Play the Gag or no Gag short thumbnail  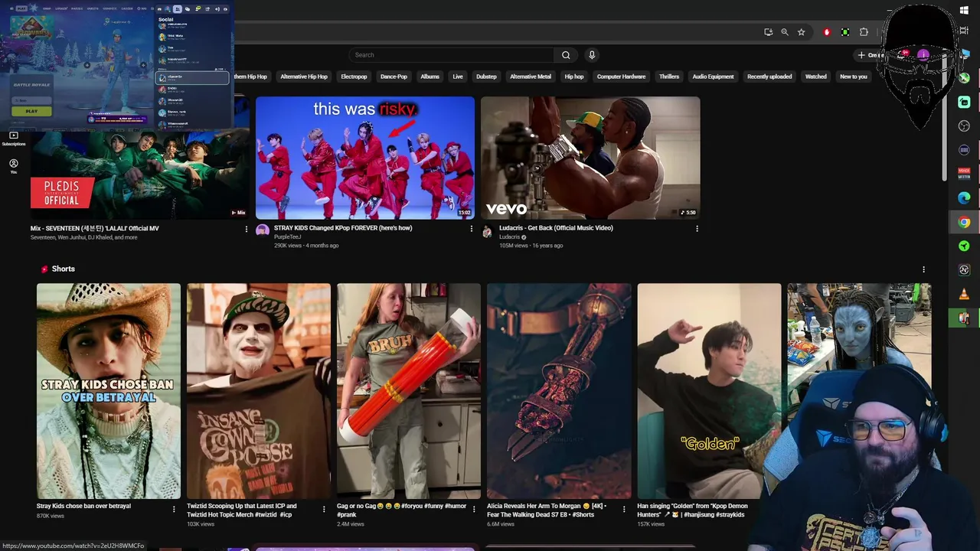click(x=409, y=391)
